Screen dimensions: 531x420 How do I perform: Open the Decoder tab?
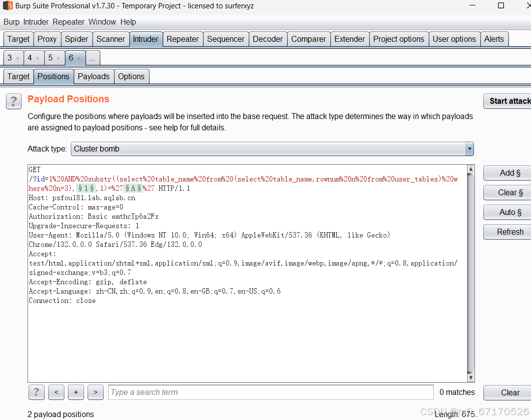point(267,39)
